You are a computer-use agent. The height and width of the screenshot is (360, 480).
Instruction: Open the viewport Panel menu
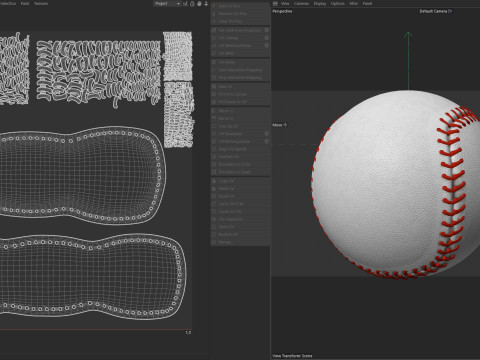pyautogui.click(x=367, y=3)
